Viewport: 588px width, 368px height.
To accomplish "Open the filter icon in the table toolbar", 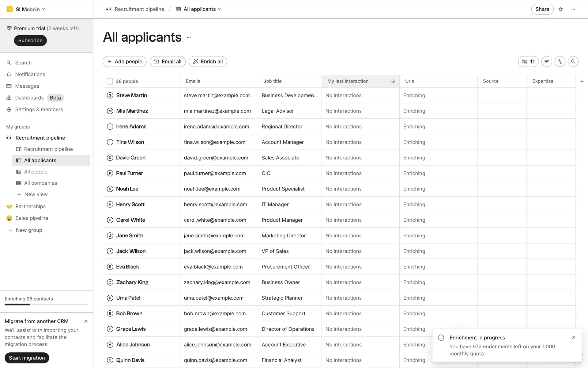I will pyautogui.click(x=547, y=62).
